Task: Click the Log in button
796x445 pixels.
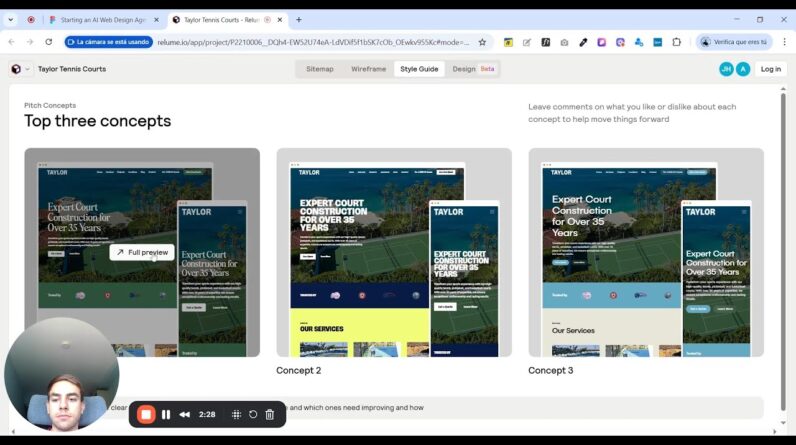Action: pos(770,69)
